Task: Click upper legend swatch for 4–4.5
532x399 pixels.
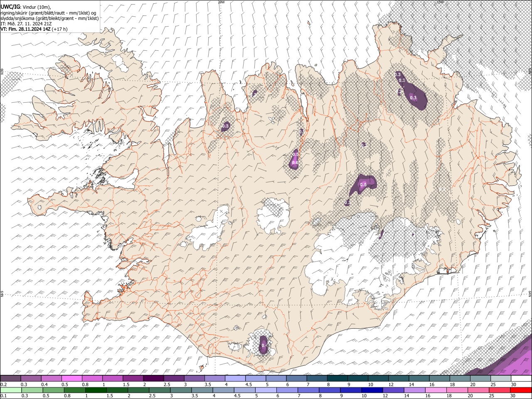Action: pos(235,378)
